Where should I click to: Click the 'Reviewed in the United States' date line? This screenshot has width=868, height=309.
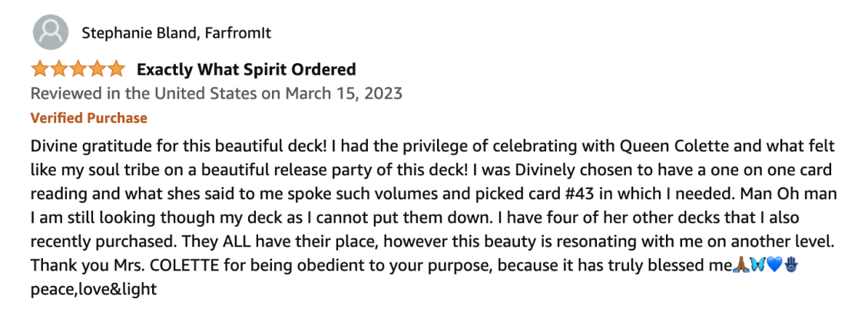[217, 93]
